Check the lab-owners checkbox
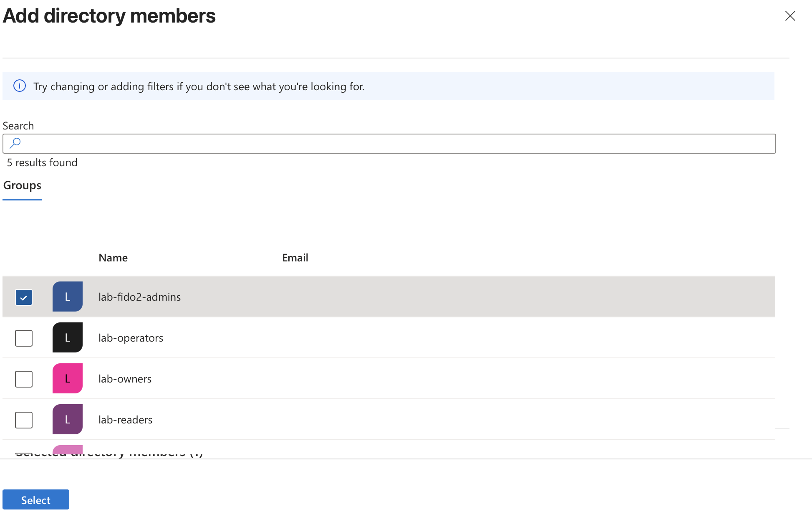Screen dimensions: 812x517 pos(24,379)
